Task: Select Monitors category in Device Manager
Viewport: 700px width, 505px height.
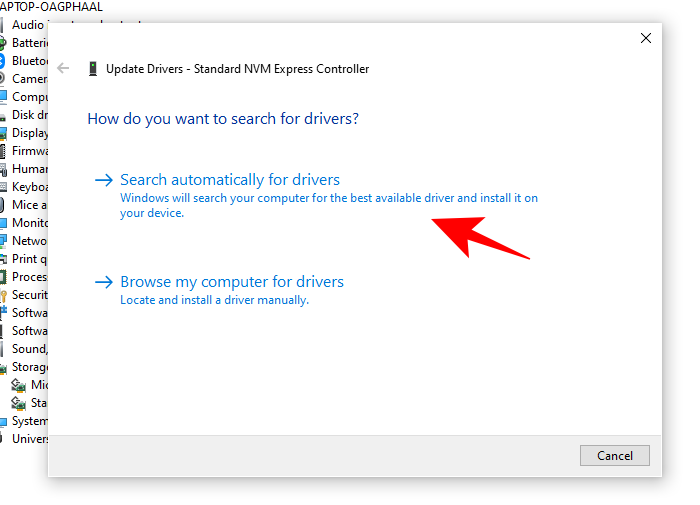Action: pyautogui.click(x=30, y=223)
